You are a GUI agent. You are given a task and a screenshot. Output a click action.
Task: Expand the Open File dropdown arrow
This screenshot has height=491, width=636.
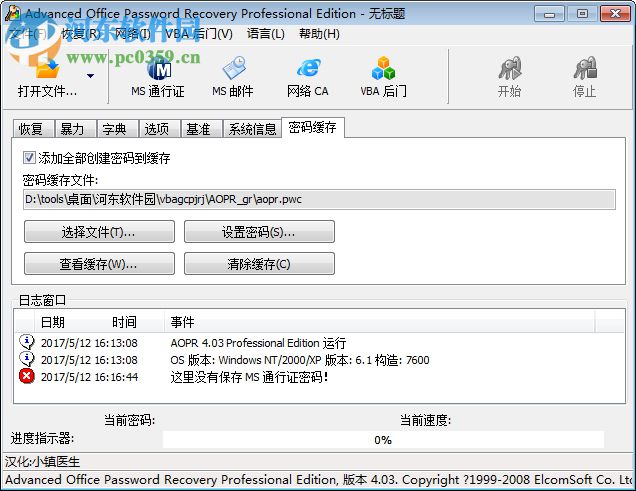(x=90, y=75)
